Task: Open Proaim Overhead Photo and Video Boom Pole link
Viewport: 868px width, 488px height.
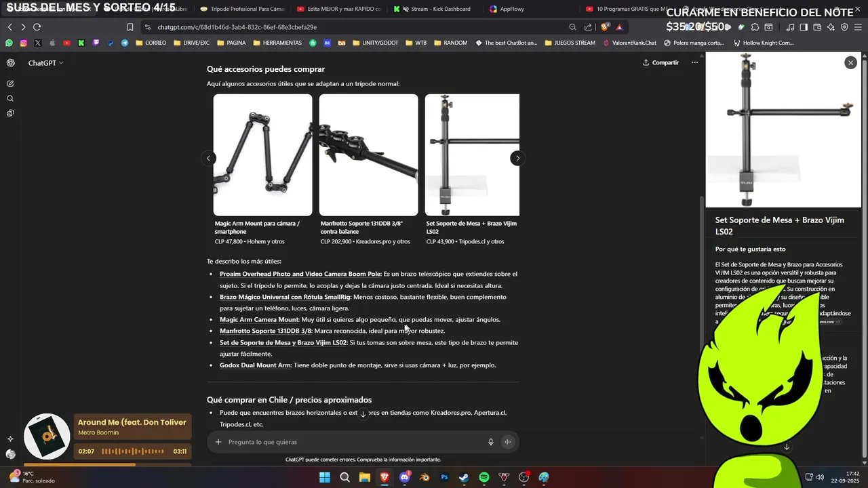Action: pyautogui.click(x=300, y=274)
